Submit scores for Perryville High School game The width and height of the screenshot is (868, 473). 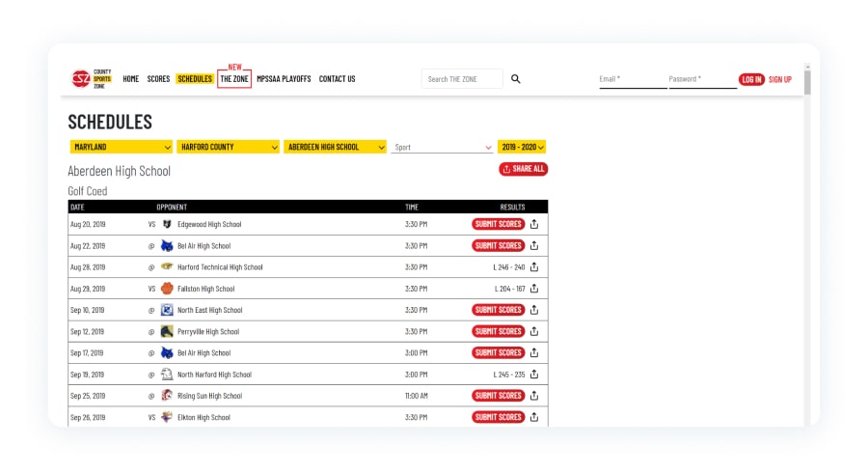[499, 332]
